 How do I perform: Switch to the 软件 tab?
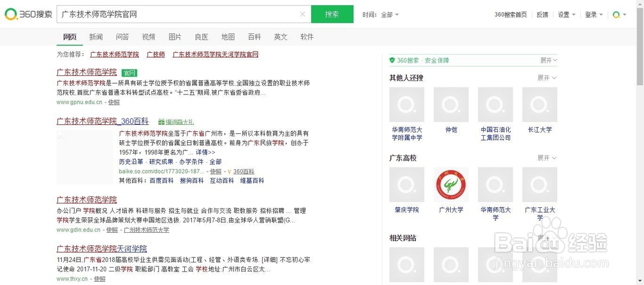point(307,37)
